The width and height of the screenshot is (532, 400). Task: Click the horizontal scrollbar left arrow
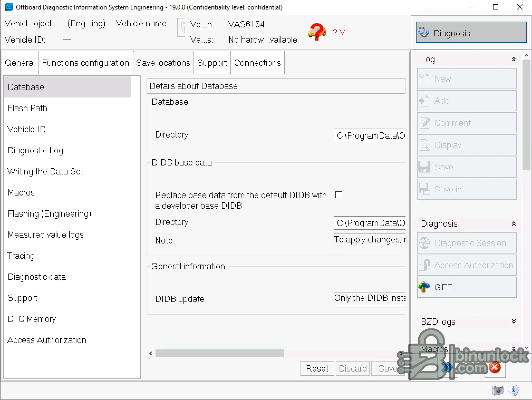tap(151, 353)
